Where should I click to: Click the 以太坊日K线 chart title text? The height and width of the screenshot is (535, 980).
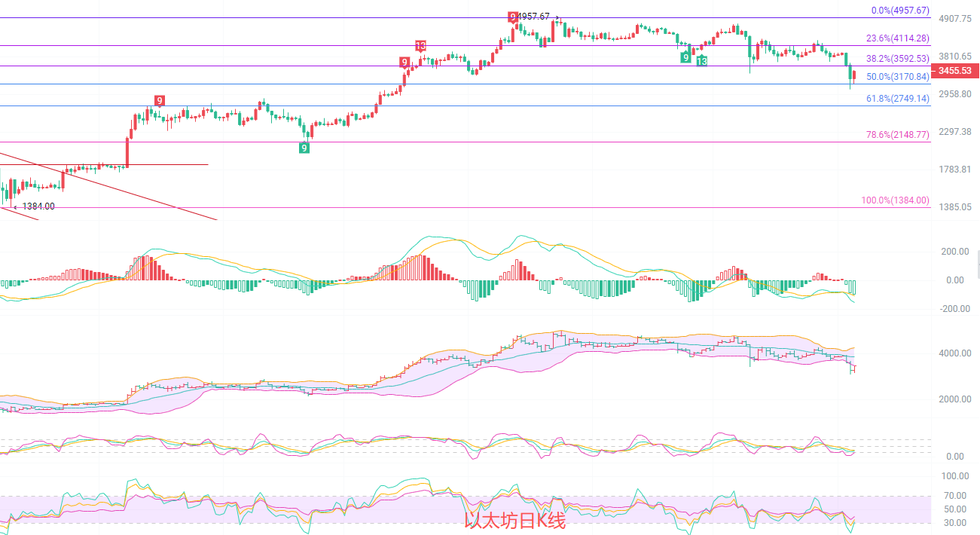514,521
